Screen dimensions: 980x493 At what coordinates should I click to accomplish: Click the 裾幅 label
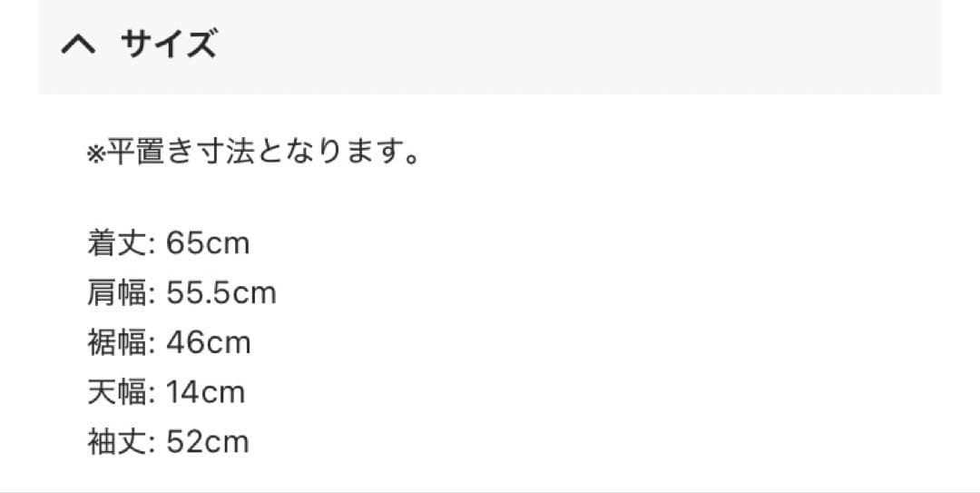click(119, 343)
